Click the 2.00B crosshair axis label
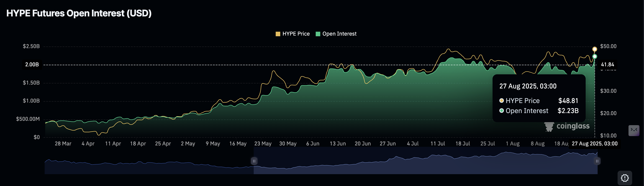 tap(32, 65)
